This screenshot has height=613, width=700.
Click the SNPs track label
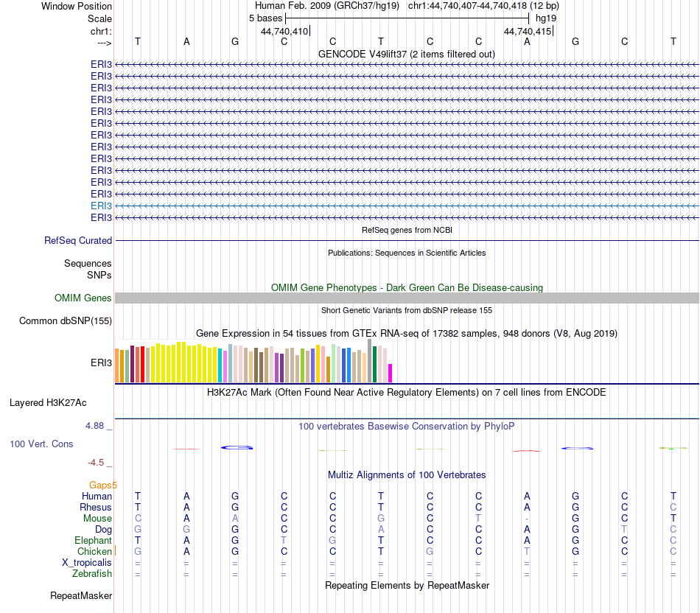(99, 275)
